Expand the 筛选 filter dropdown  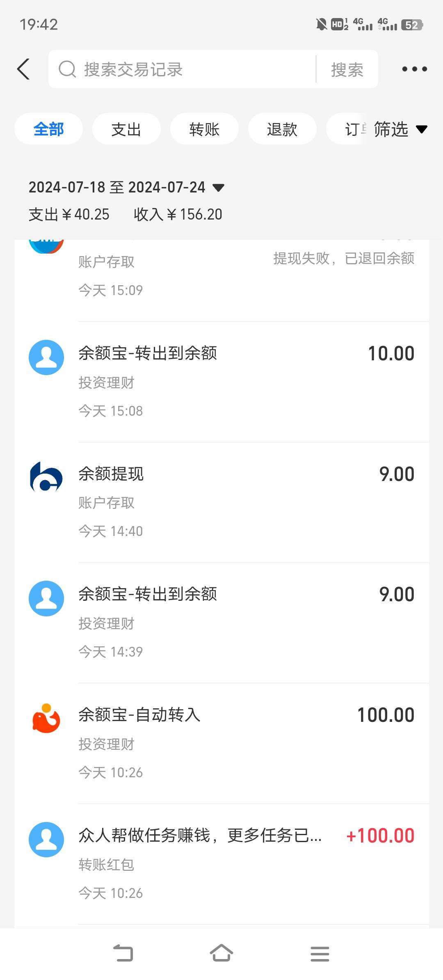pyautogui.click(x=400, y=129)
